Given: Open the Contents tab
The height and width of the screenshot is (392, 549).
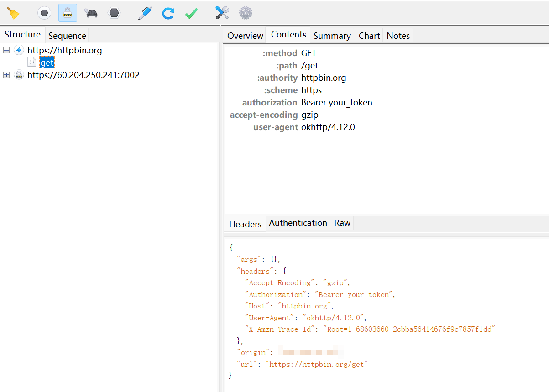Looking at the screenshot, I should point(288,35).
